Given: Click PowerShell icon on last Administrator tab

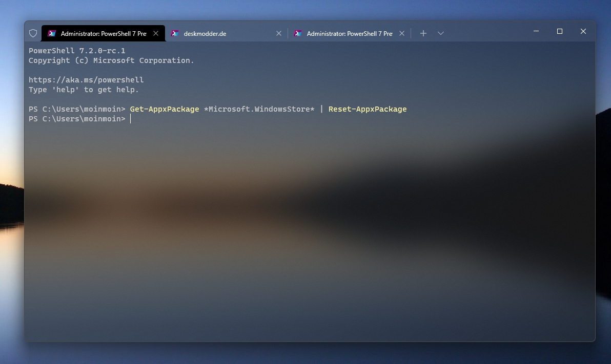Looking at the screenshot, I should [x=298, y=33].
